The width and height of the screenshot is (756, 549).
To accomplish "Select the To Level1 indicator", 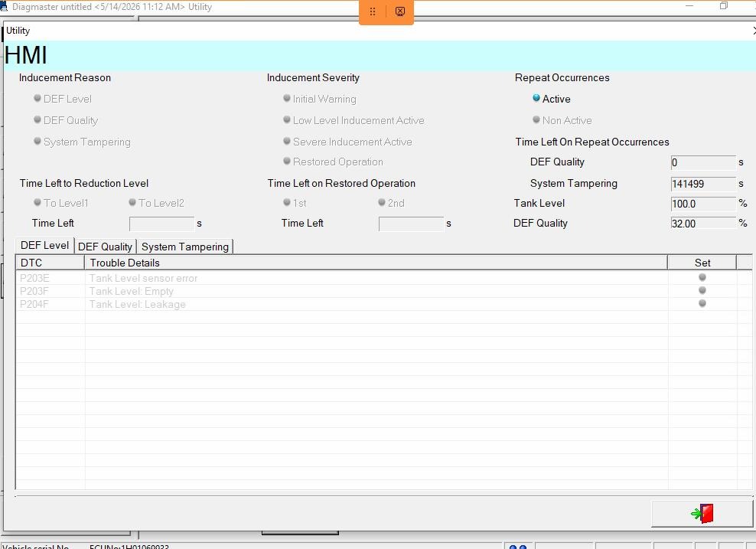I will (x=37, y=202).
